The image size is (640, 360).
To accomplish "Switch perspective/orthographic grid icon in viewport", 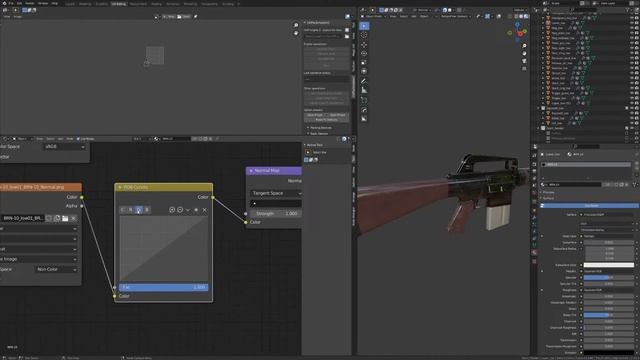I will (x=524, y=69).
